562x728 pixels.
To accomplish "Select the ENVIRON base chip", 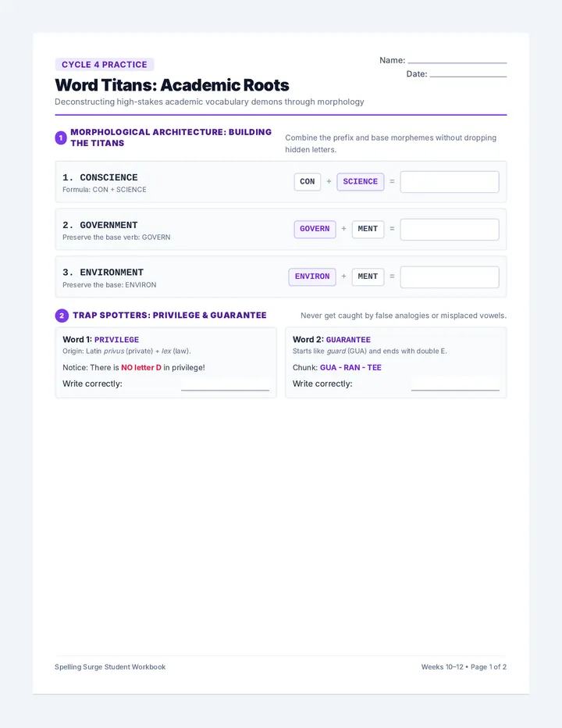I will click(312, 277).
